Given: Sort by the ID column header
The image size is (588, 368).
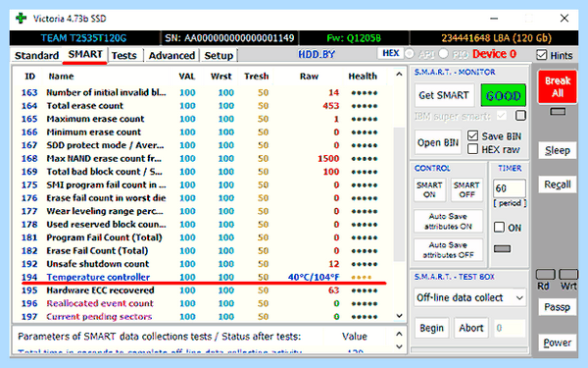Looking at the screenshot, I should pyautogui.click(x=29, y=77).
